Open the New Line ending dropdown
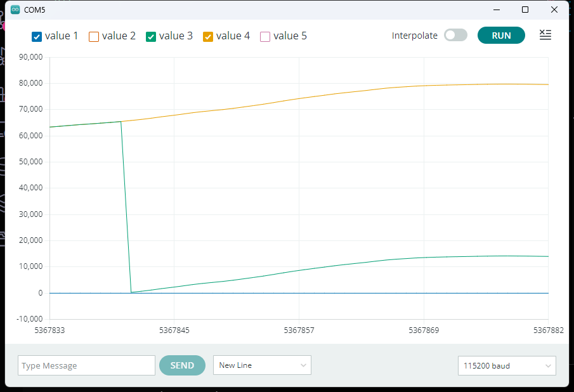Screen dimensions: 574x392 [x=262, y=365]
